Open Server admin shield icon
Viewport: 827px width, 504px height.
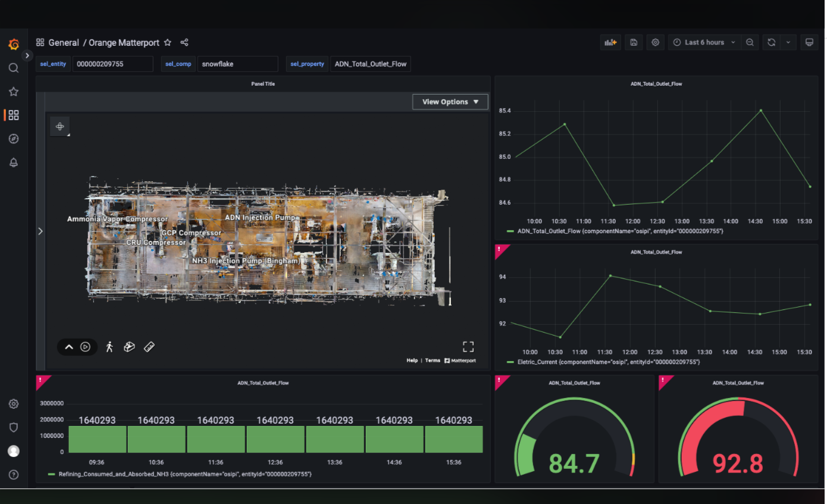pyautogui.click(x=14, y=427)
